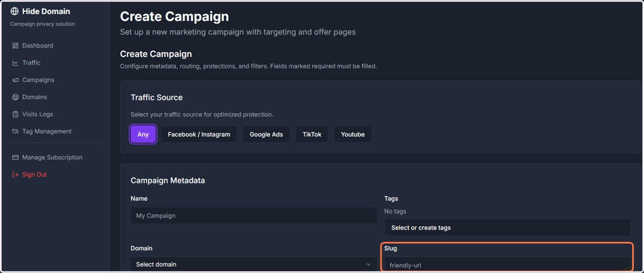
Task: Click the Domains globe icon
Action: (x=15, y=97)
